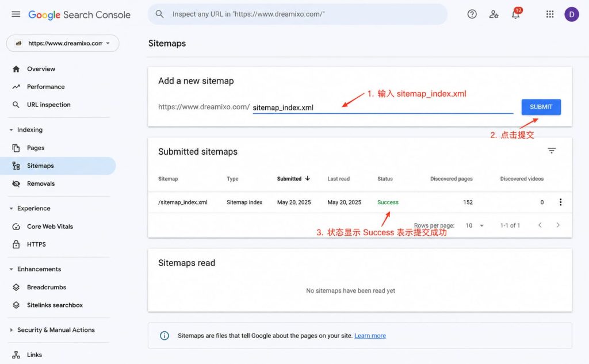Open the purple D account avatar
Screen dimensions: 589x364
571,14
